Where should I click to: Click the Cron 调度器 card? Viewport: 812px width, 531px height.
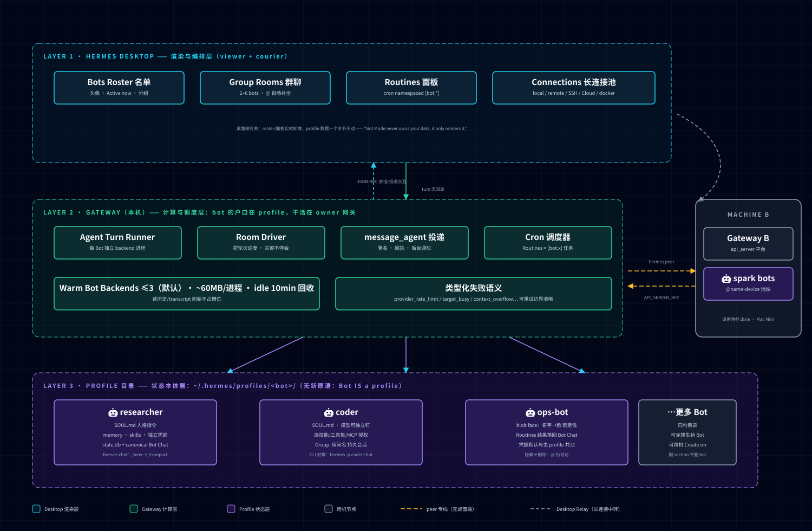tap(548, 243)
